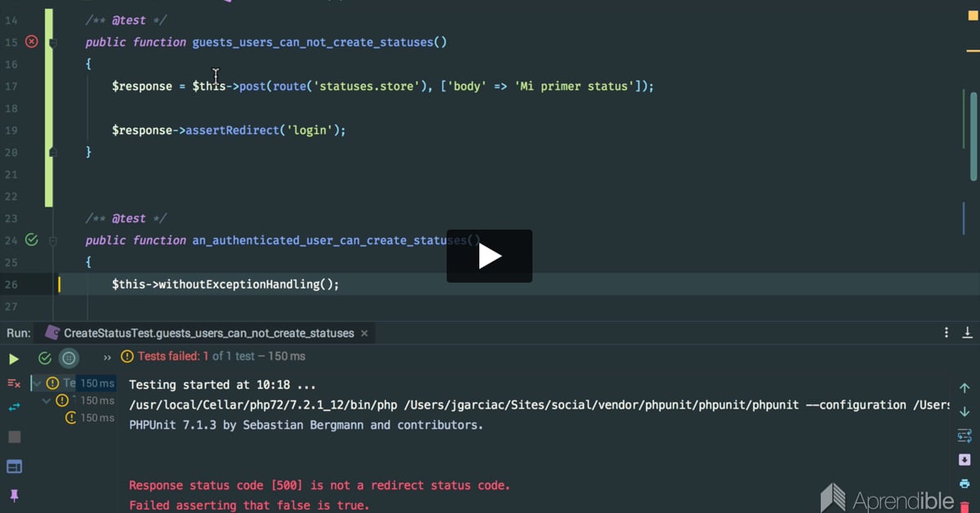This screenshot has height=513, width=980.
Task: Click the line number 26 in the gutter
Action: [x=11, y=284]
